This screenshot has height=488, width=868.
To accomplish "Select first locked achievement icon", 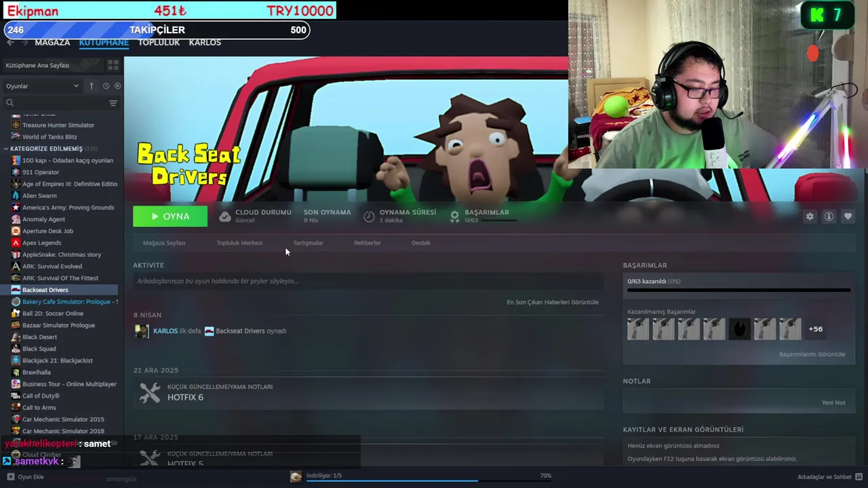I will point(638,329).
